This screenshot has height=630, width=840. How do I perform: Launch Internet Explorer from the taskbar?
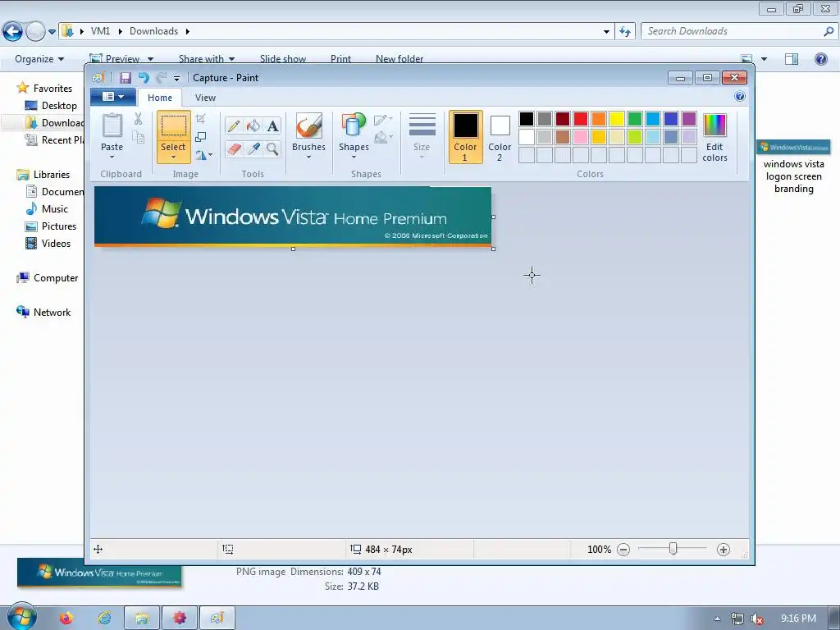pos(104,619)
